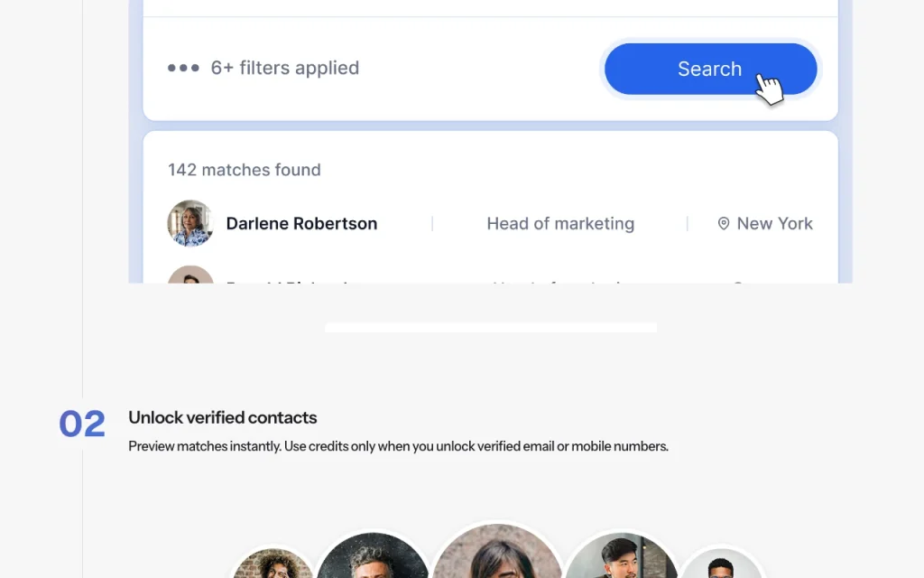924x578 pixels.
Task: Open the three-dot filters menu icon
Action: pyautogui.click(x=183, y=68)
